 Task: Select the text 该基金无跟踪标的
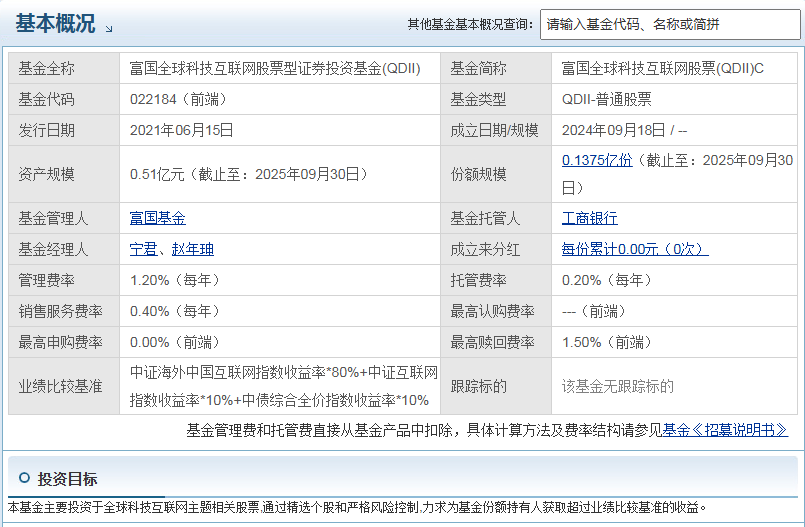coord(618,386)
